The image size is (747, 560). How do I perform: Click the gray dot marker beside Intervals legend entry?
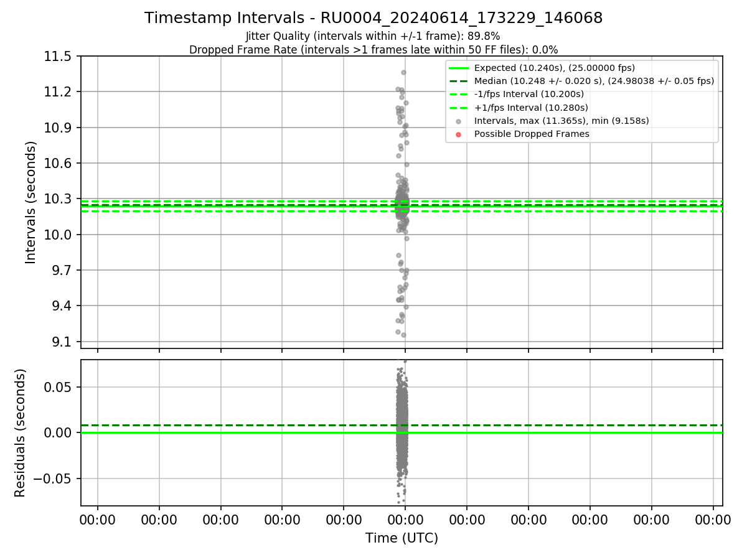(x=459, y=121)
